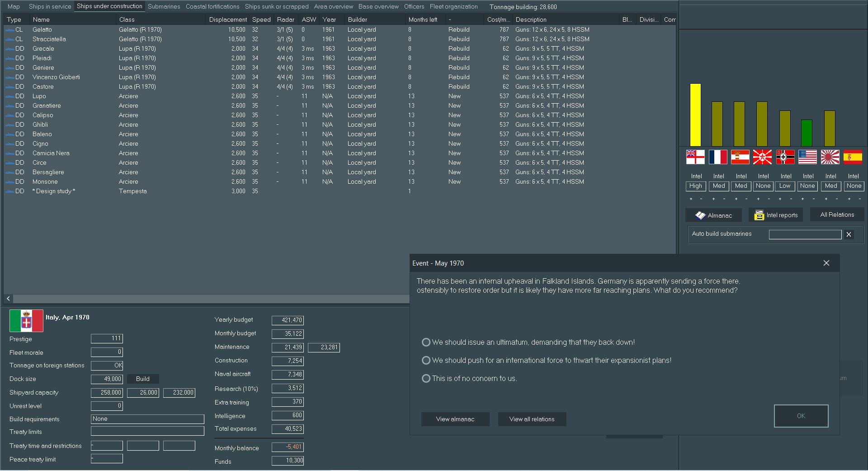The image size is (868, 471).
Task: Click the Displacement column header
Action: tap(228, 19)
